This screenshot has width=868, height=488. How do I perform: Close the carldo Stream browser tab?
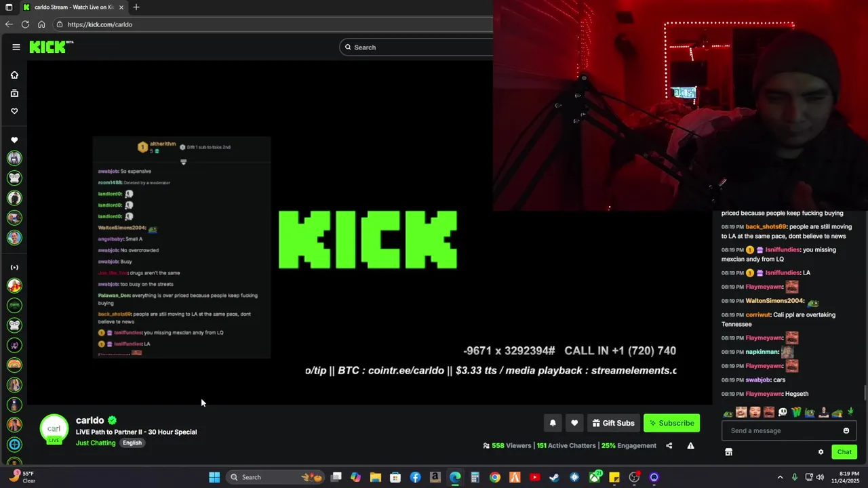point(121,7)
